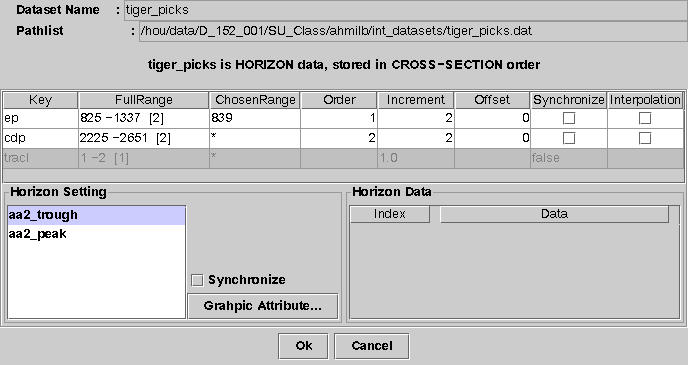
Task: Edit ChosenRange asterisk cell for cdp
Action: pyautogui.click(x=255, y=138)
